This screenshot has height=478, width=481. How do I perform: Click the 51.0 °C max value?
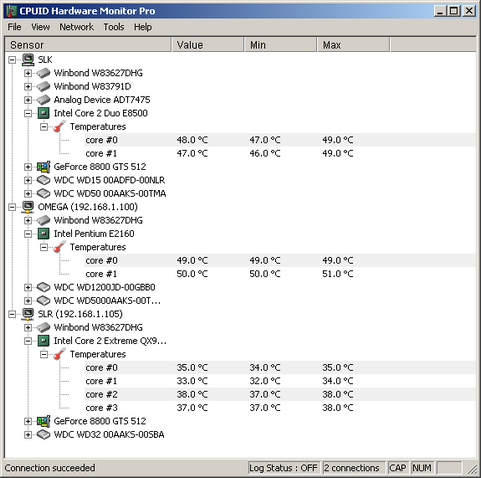point(338,274)
